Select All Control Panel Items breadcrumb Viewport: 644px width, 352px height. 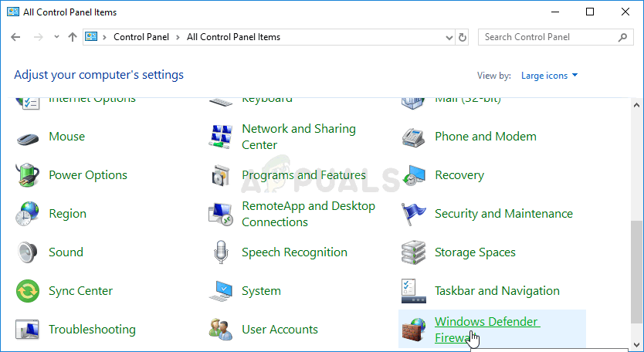click(233, 37)
